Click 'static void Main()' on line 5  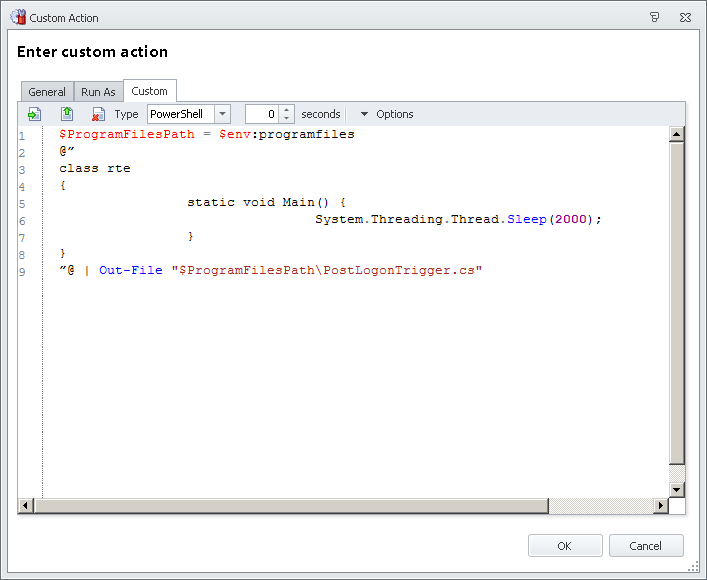click(x=258, y=202)
